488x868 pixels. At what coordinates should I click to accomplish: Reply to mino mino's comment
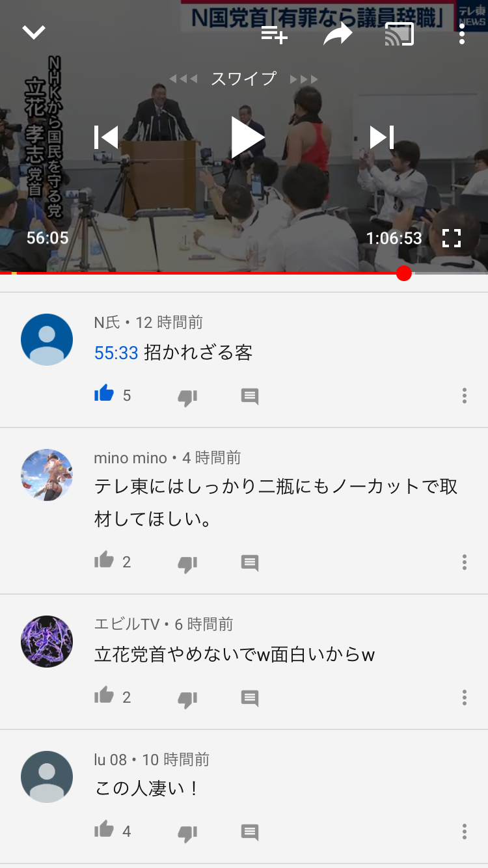pos(250,563)
